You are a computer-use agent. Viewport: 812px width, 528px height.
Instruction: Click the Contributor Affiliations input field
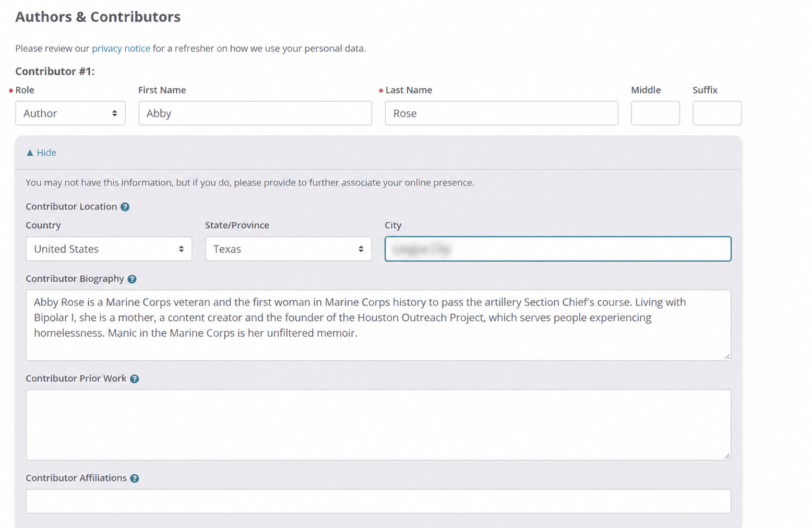click(378, 501)
